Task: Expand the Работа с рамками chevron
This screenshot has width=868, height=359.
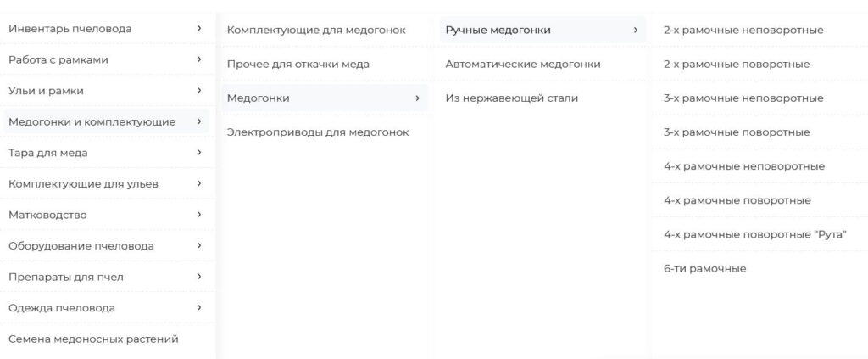Action: coord(199,59)
